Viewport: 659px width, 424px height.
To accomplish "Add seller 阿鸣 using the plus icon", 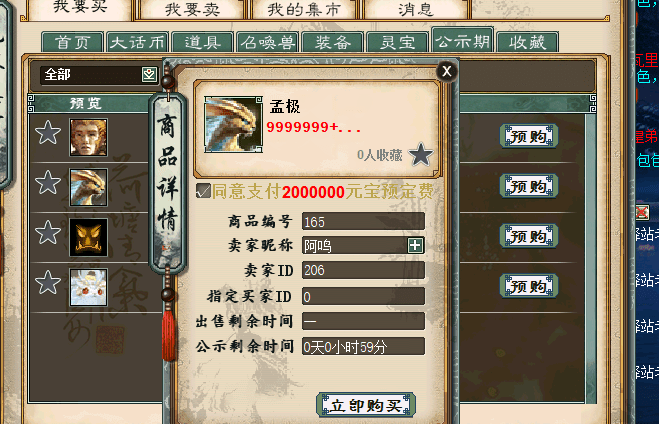I will pos(415,245).
